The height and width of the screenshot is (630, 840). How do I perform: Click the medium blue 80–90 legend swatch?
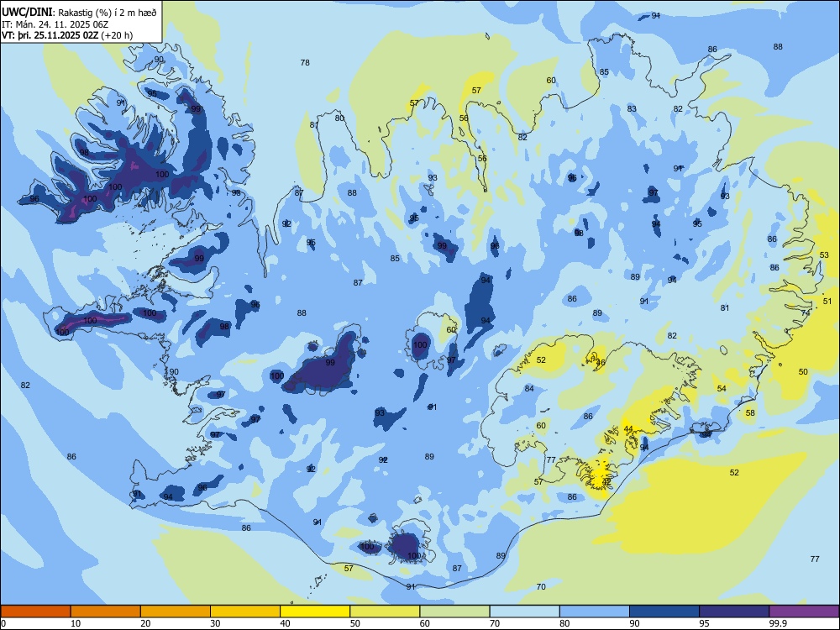(595, 612)
